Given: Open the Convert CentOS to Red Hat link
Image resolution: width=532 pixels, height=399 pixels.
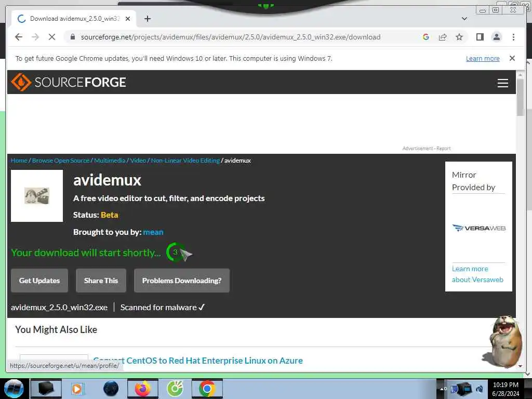Looking at the screenshot, I should pos(198,361).
